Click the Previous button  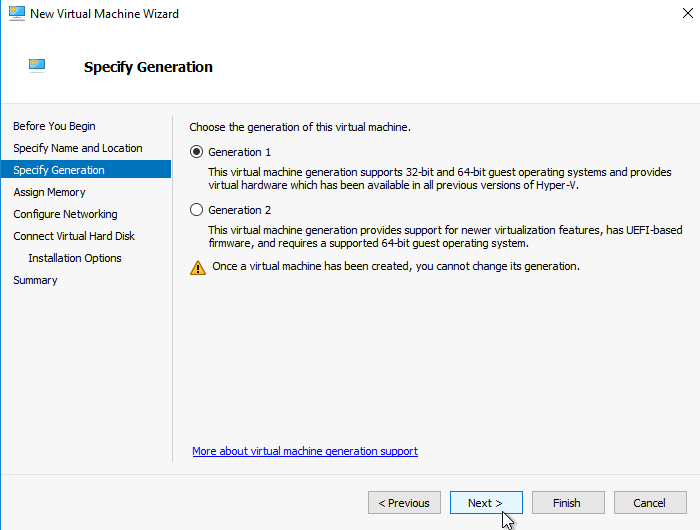click(x=404, y=503)
